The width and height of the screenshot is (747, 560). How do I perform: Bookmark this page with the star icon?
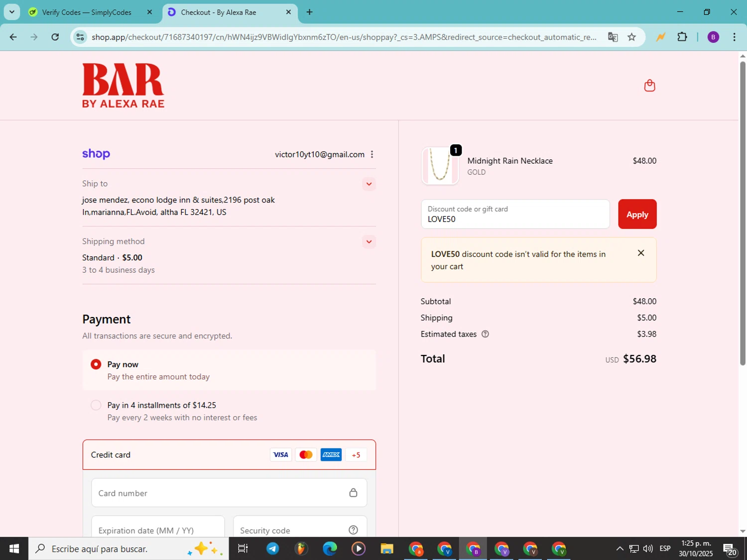(x=631, y=37)
